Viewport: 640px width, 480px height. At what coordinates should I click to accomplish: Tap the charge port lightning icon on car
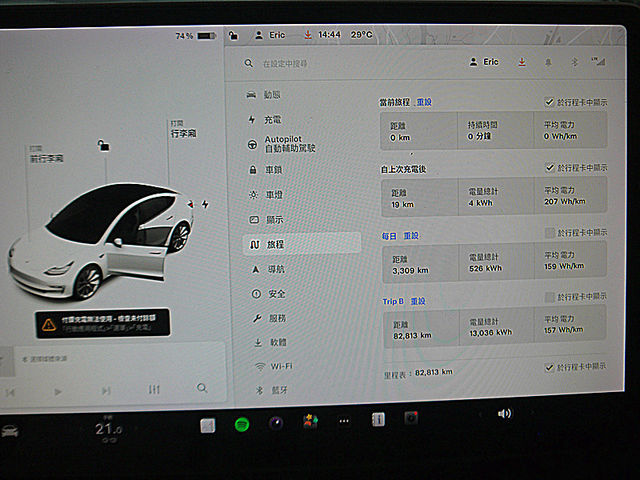[205, 204]
